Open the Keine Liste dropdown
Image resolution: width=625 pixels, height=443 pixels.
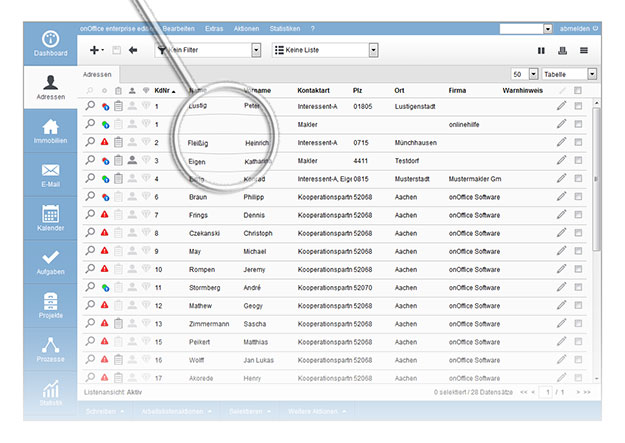coord(325,50)
